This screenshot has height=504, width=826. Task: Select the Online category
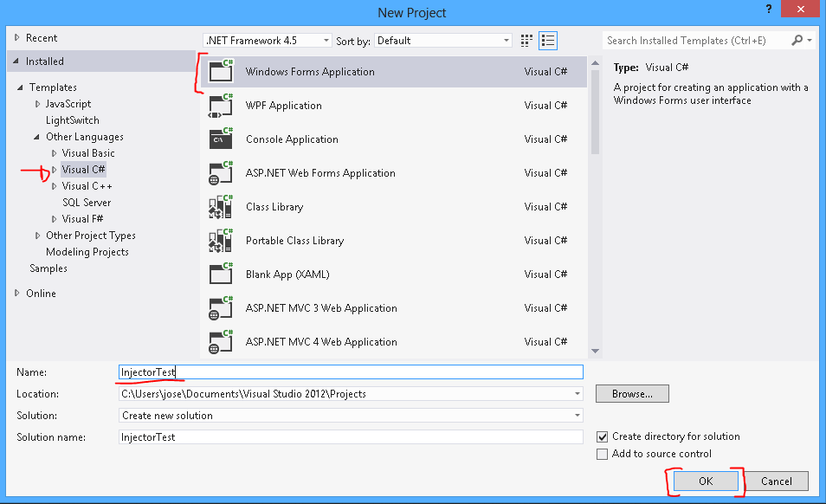tap(41, 294)
